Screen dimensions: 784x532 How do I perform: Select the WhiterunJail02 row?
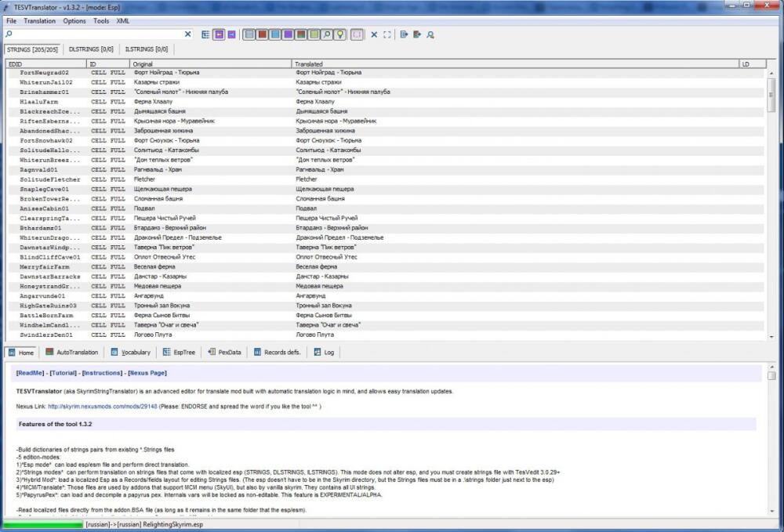[385, 82]
